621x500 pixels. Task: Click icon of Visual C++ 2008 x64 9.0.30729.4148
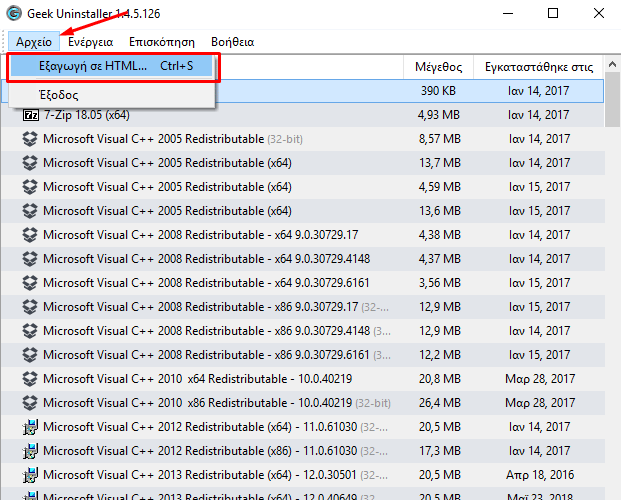point(30,259)
